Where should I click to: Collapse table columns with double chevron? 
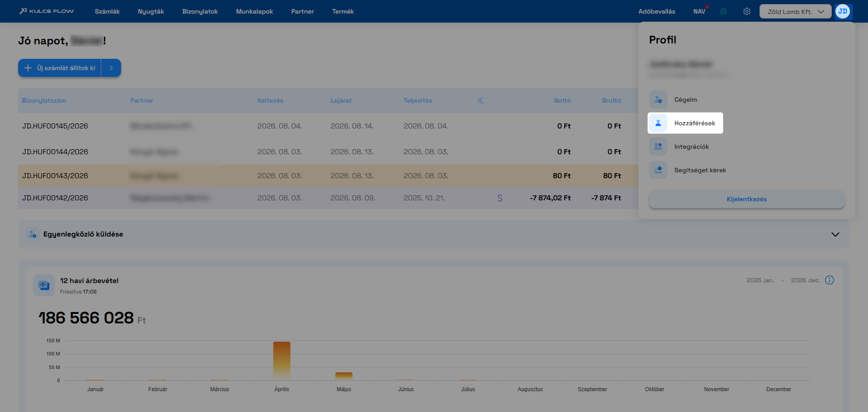pos(480,100)
